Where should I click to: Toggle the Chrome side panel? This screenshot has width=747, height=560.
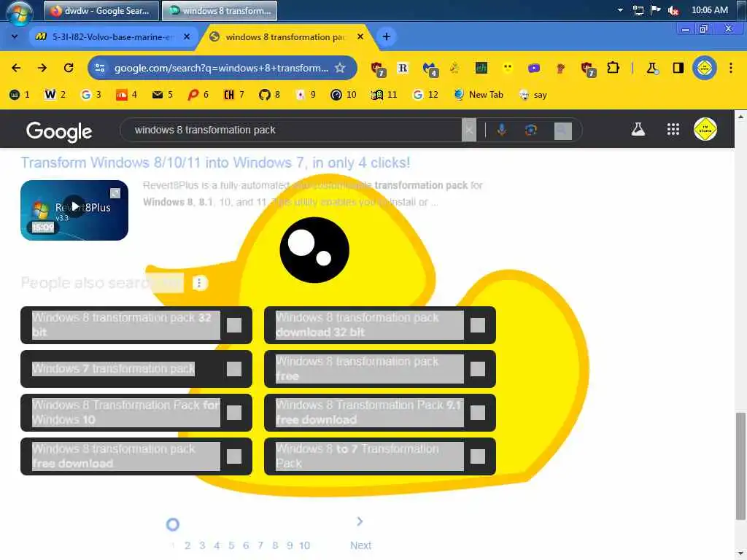678,68
